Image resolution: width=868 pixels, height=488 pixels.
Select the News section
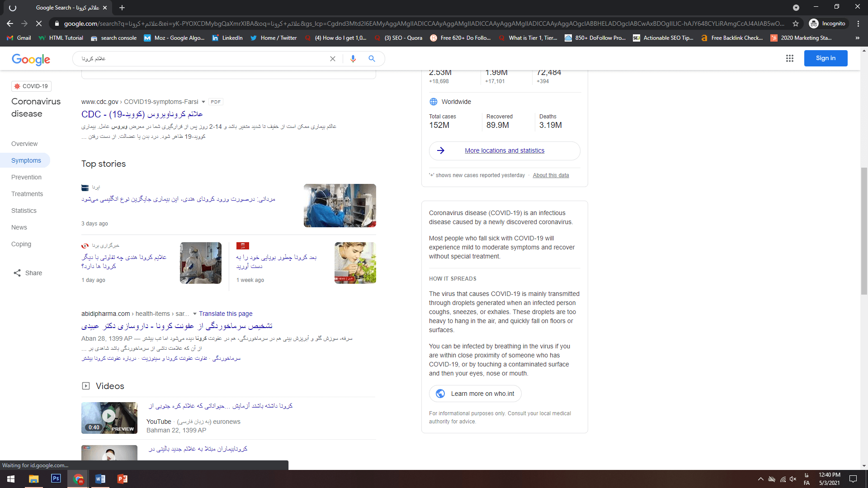19,227
